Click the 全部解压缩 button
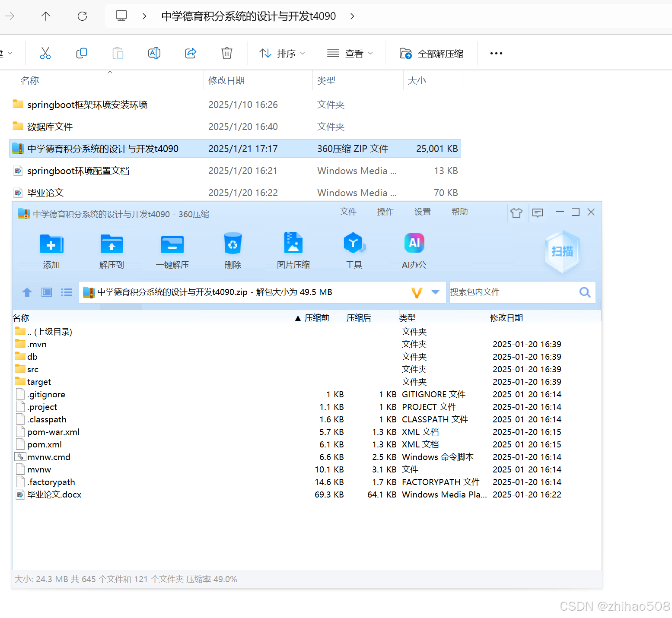The image size is (672, 618). (x=431, y=53)
